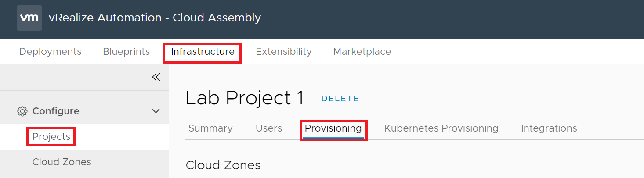This screenshot has height=178, width=644.
Task: Click the Cloud Zones section heading
Action: click(223, 165)
